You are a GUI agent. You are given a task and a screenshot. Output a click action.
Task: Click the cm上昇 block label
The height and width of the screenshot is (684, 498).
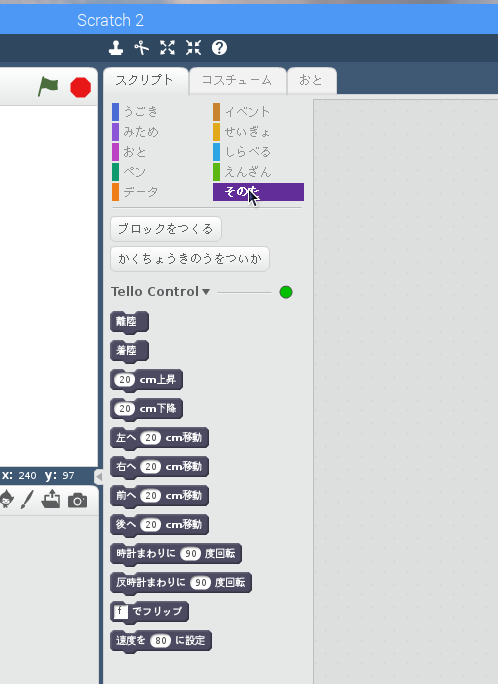pyautogui.click(x=157, y=380)
